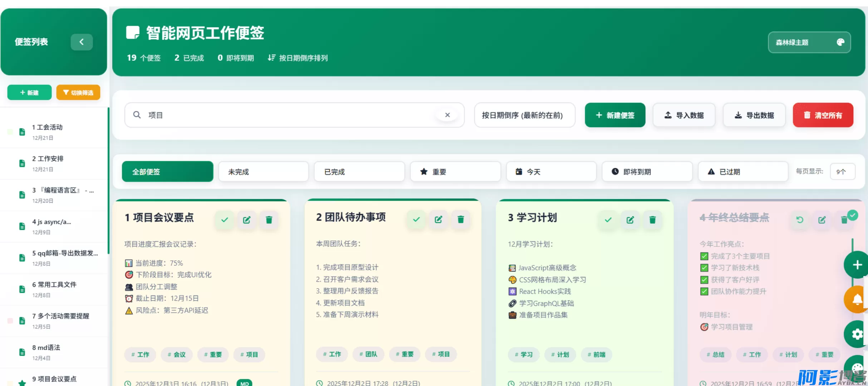868x386 pixels.
Task: Clear the search field with X icon
Action: pyautogui.click(x=447, y=115)
